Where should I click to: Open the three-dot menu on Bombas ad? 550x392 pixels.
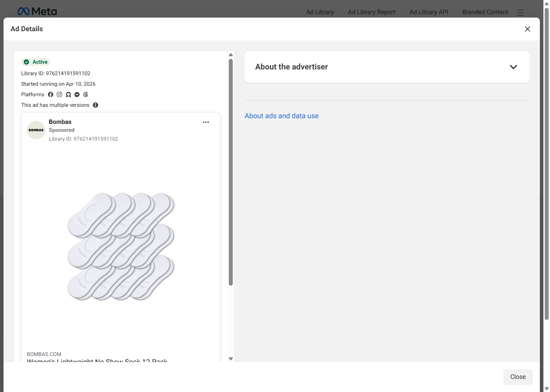click(x=206, y=122)
